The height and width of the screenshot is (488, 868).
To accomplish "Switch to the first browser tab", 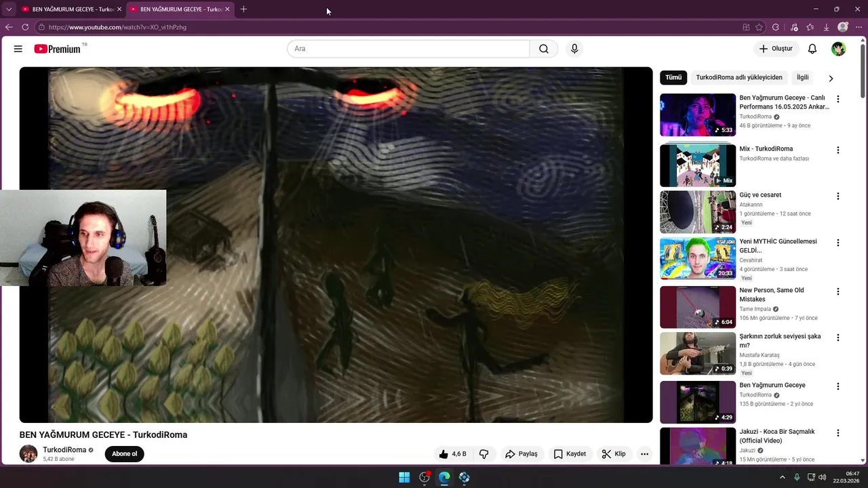I will click(71, 9).
